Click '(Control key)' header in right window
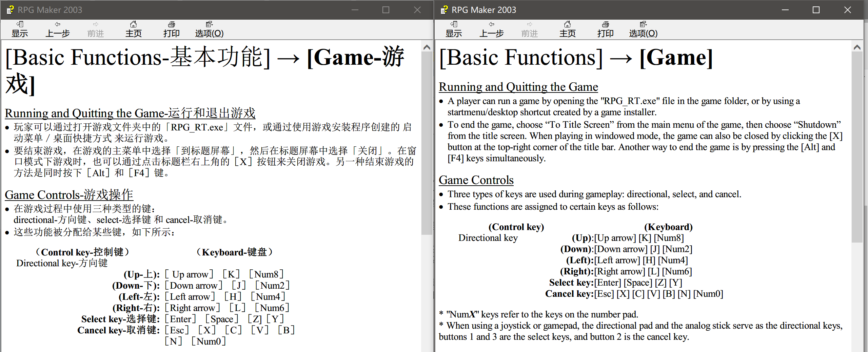Viewport: 868px width, 352px height. (516, 227)
